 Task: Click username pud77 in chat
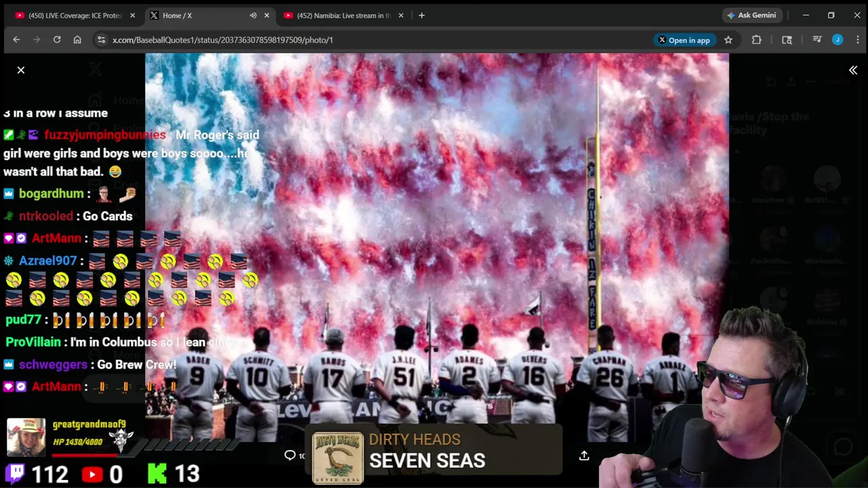click(x=23, y=319)
